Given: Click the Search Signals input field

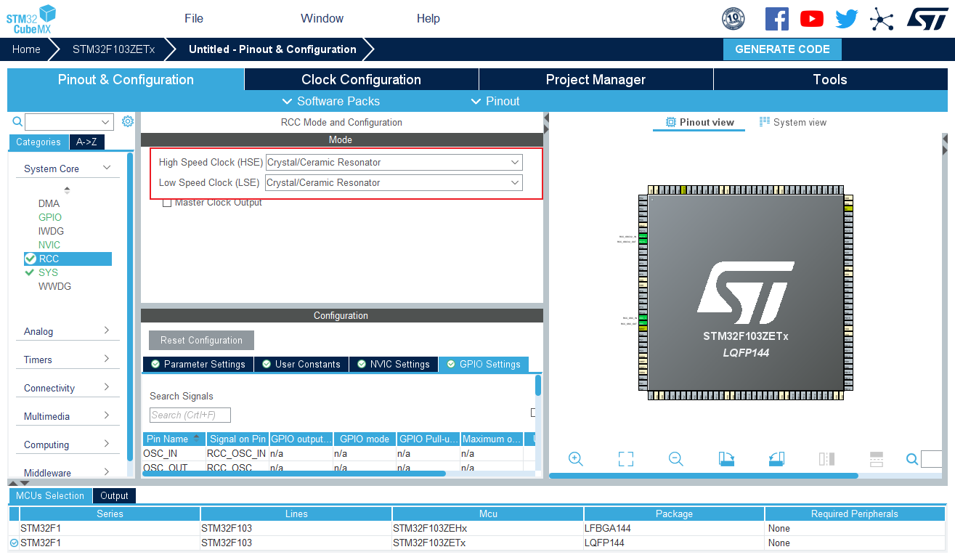Looking at the screenshot, I should point(190,415).
